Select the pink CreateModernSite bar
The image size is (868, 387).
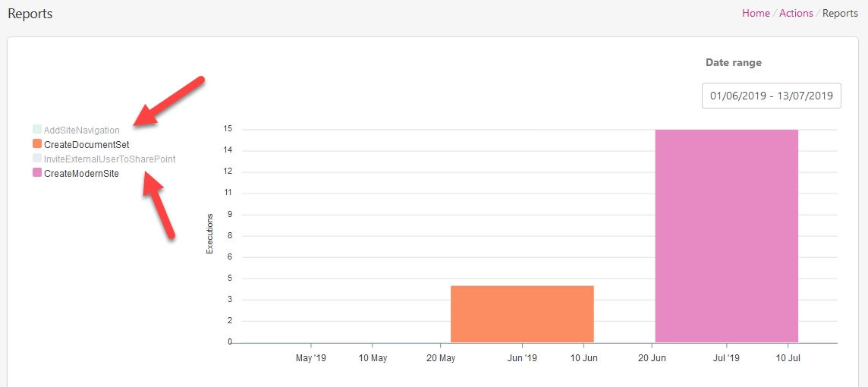click(726, 236)
